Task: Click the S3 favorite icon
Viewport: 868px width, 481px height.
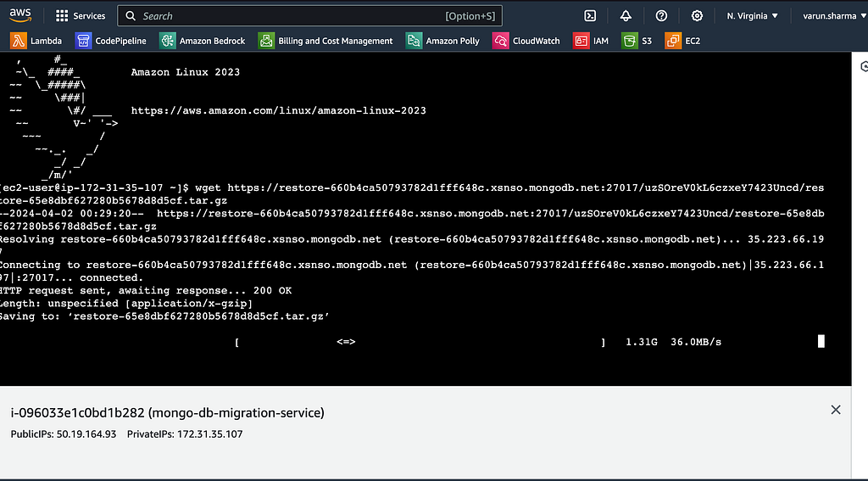Action: point(630,41)
